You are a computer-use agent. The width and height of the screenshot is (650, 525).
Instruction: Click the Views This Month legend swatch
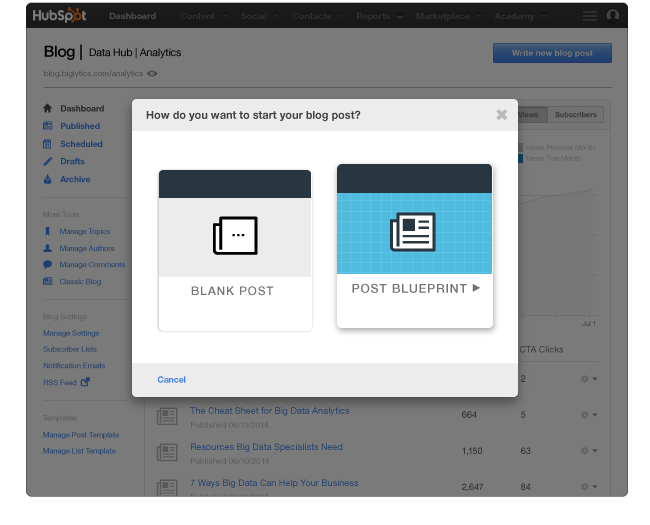click(x=520, y=158)
